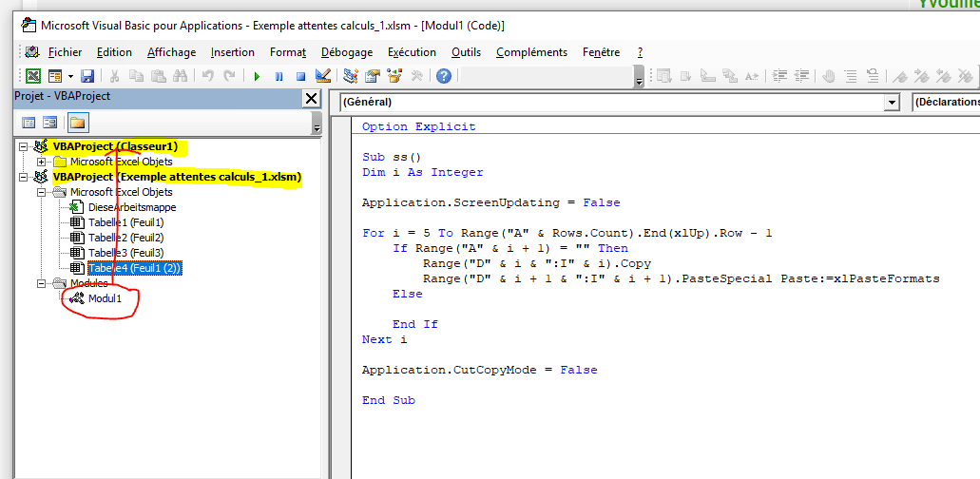Close the Project explorer pane
980x479 pixels.
pyautogui.click(x=311, y=98)
